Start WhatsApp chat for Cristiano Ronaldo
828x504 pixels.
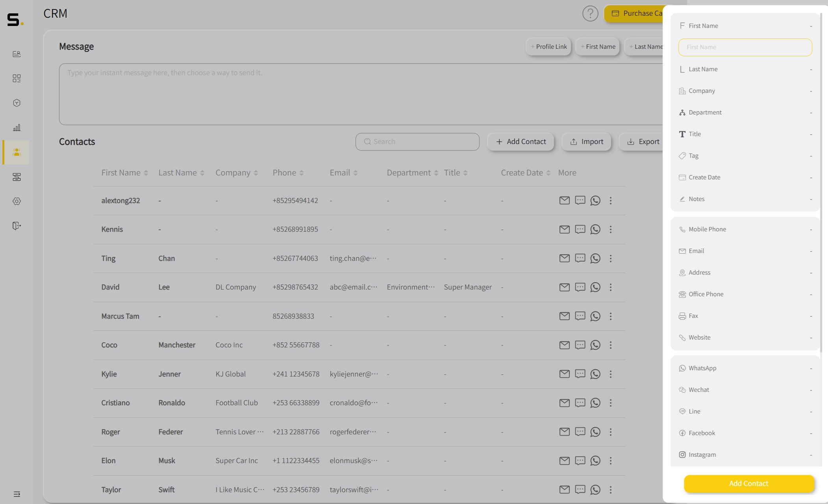(595, 403)
